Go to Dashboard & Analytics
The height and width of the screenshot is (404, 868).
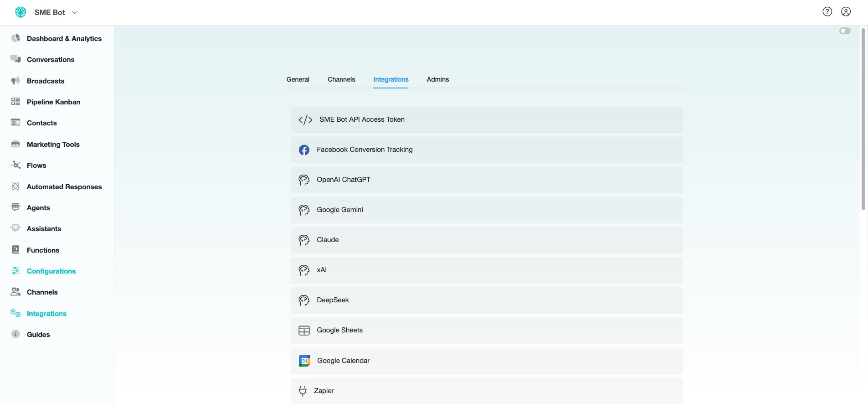point(64,39)
